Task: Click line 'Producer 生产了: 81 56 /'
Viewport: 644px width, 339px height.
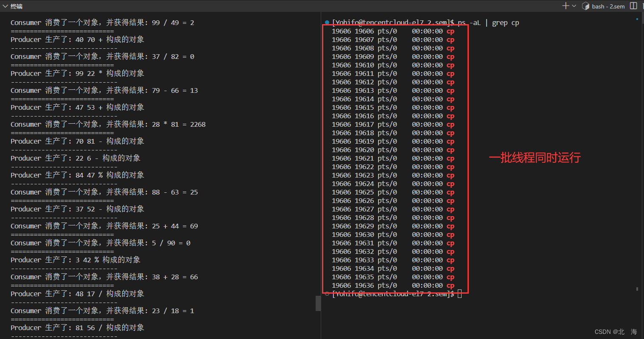Action: tap(77, 328)
